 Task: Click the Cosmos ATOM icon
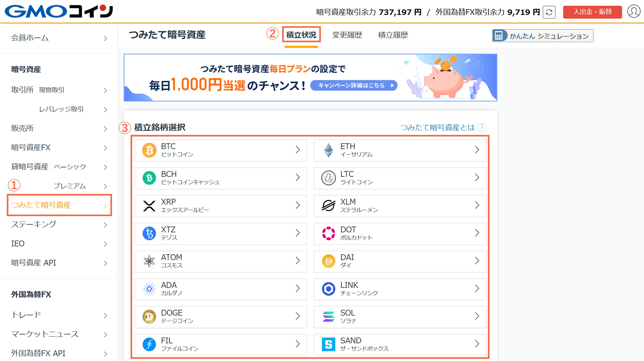pyautogui.click(x=149, y=261)
